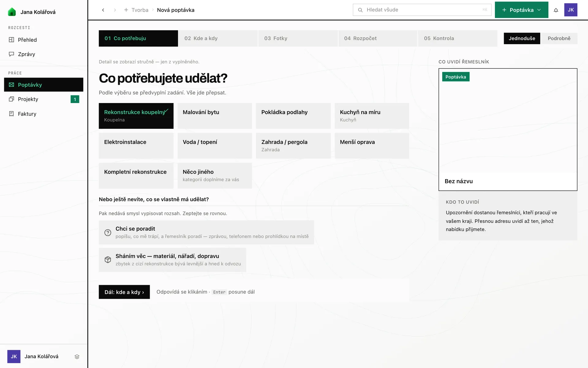Open Projekty in the sidebar

click(x=43, y=99)
